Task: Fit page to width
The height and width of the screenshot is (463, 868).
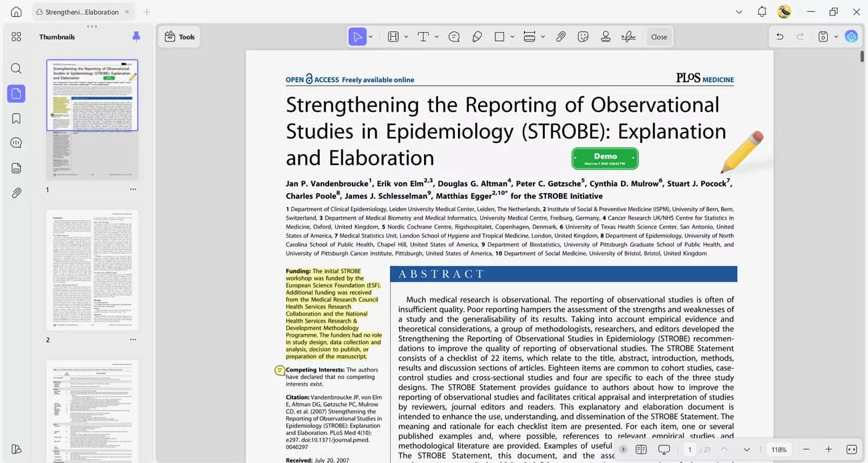Action: [x=851, y=450]
